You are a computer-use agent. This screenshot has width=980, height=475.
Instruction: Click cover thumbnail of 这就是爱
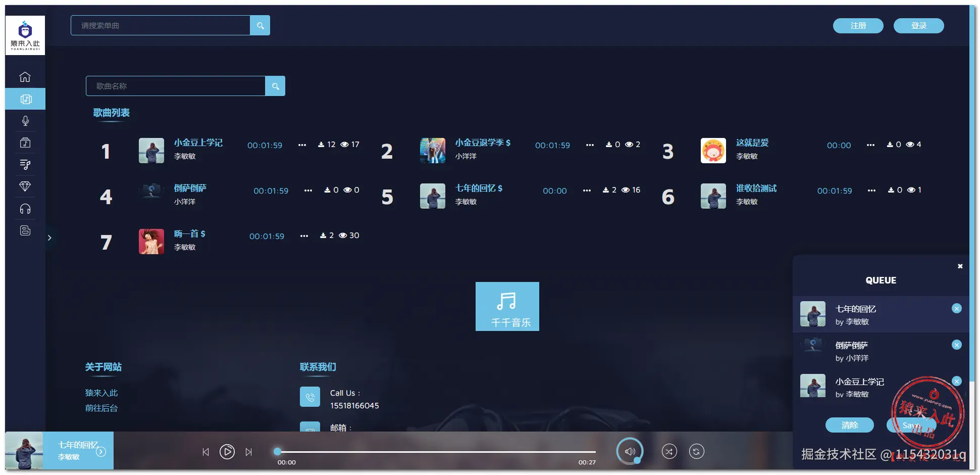(713, 151)
